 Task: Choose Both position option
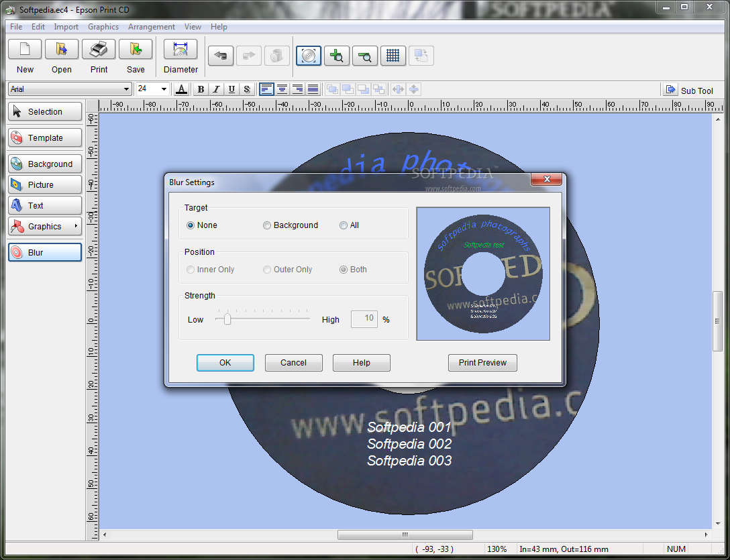(353, 270)
